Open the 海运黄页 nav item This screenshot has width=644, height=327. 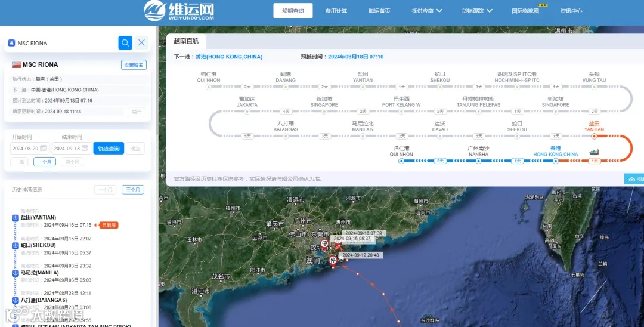click(x=379, y=11)
